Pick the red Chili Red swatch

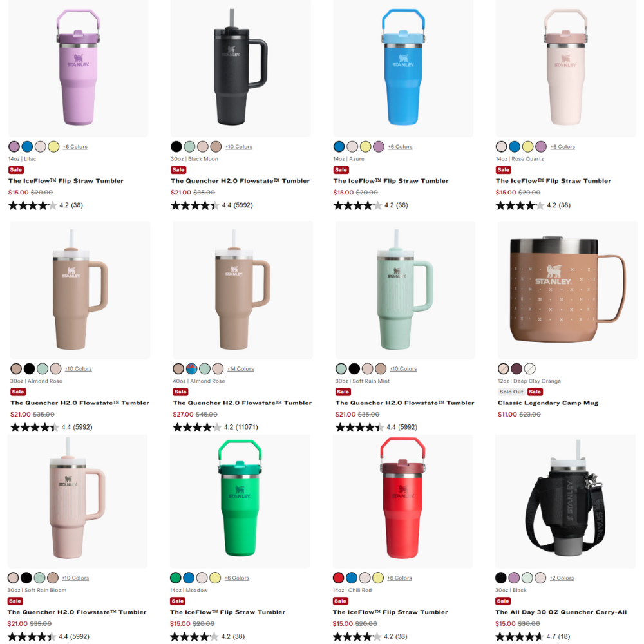pyautogui.click(x=339, y=578)
